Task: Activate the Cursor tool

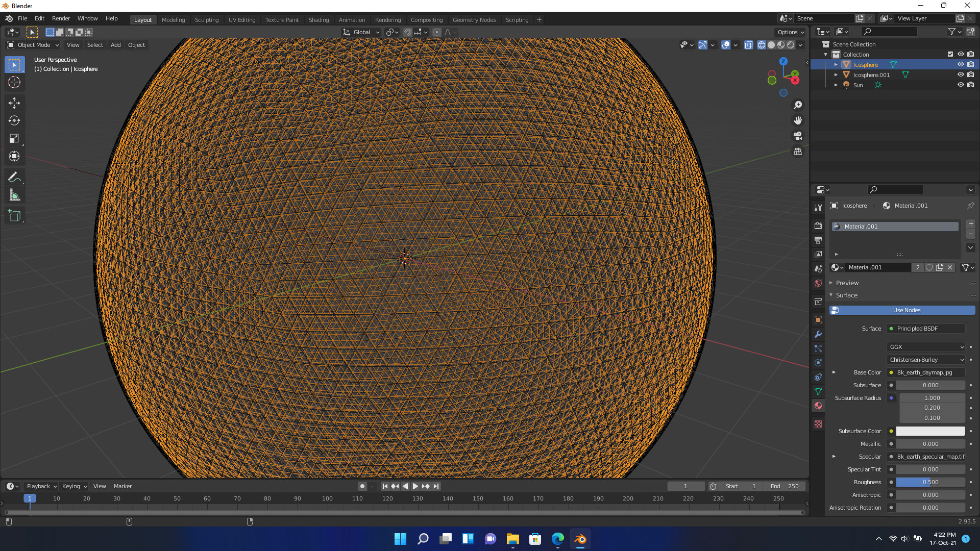Action: 14,82
